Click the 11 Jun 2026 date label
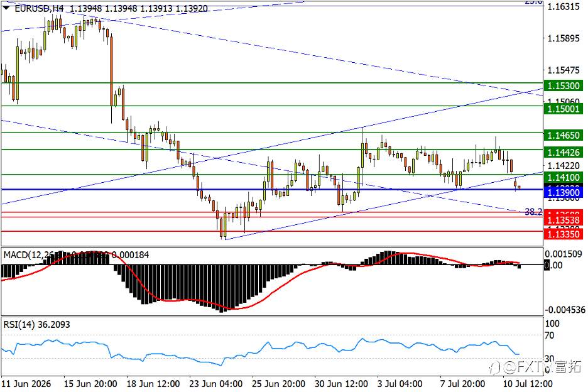The height and width of the screenshot is (392, 588). tap(26, 384)
